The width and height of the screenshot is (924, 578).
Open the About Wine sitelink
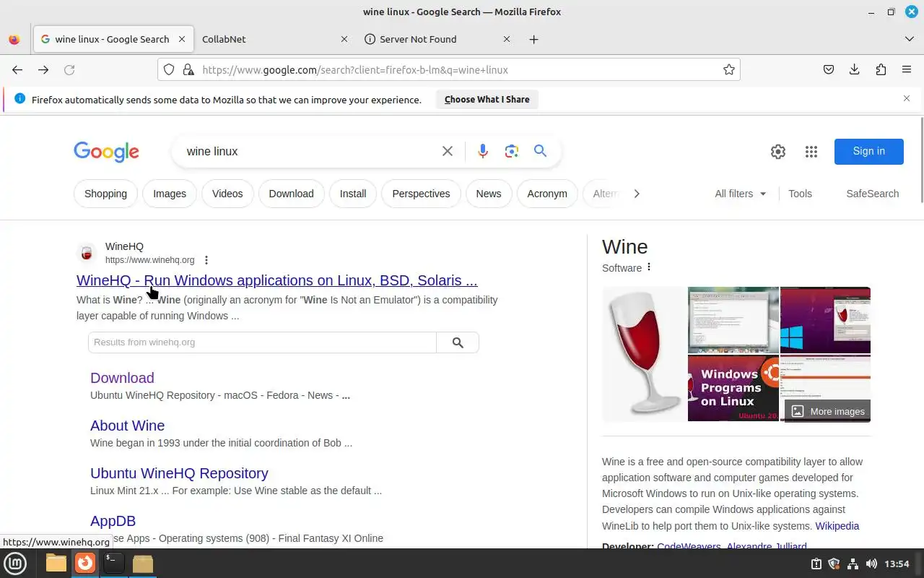click(127, 426)
